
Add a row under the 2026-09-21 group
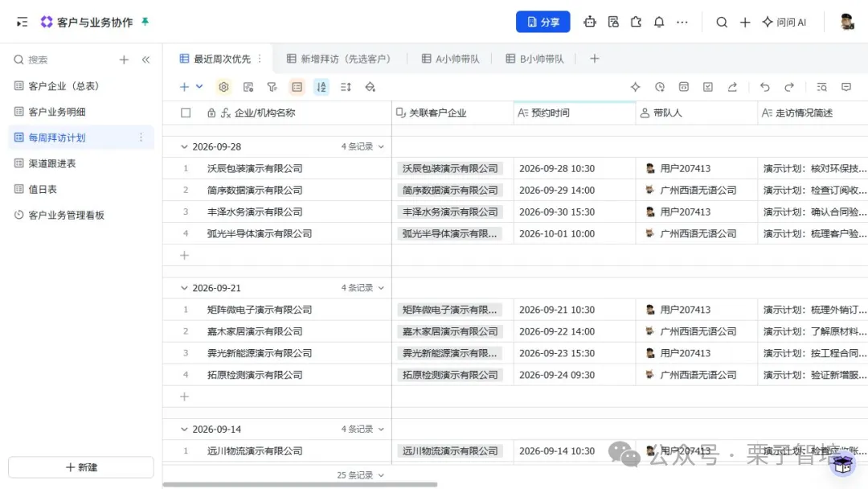(x=184, y=397)
